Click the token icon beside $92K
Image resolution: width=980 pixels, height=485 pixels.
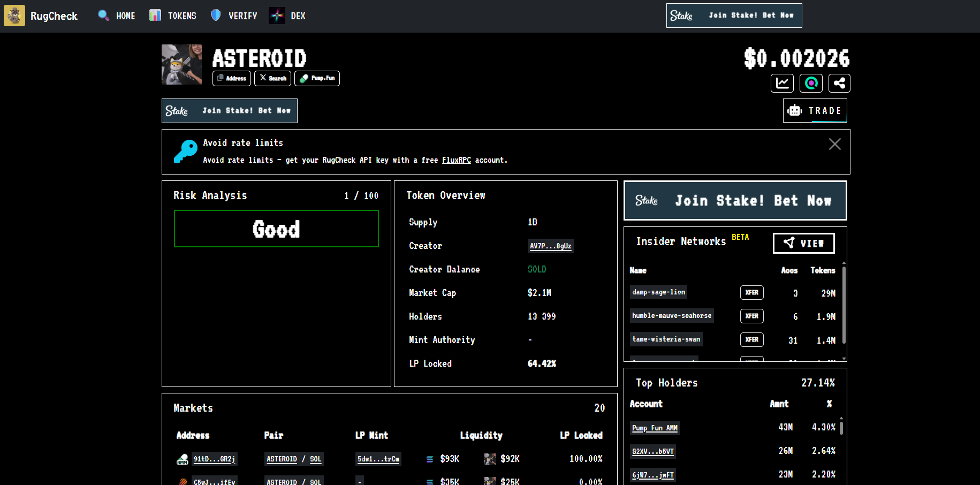(x=490, y=459)
